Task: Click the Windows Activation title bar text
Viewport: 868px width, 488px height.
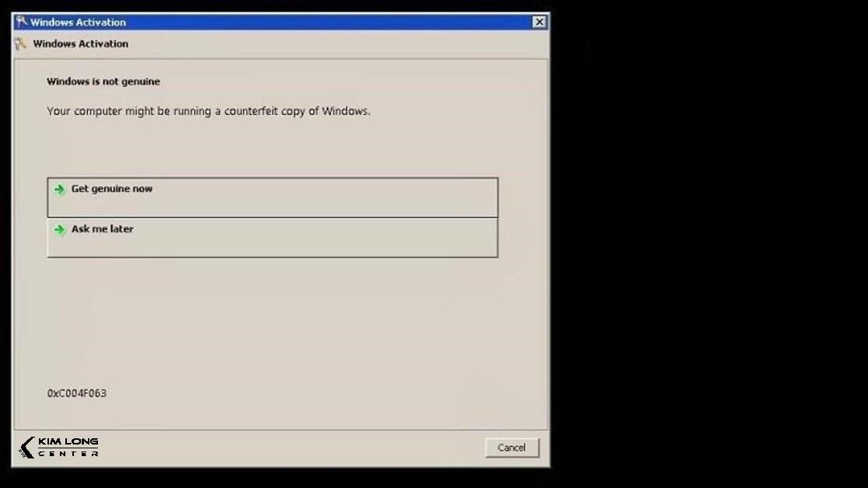Action: [77, 22]
